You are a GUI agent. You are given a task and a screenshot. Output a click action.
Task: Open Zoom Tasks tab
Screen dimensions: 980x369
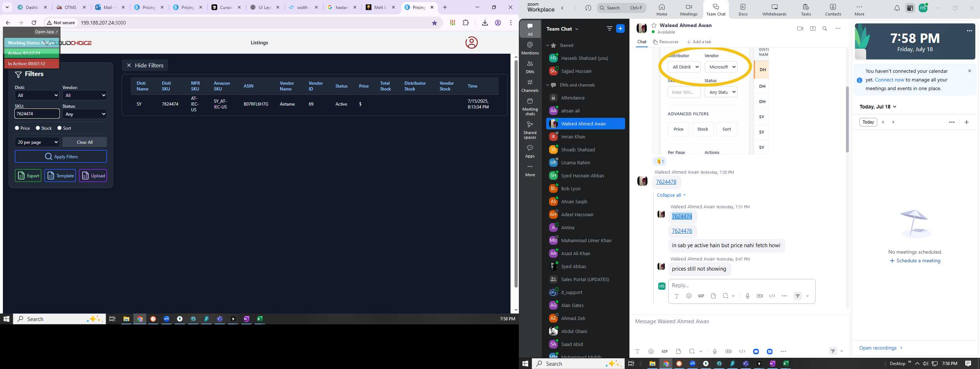806,9
